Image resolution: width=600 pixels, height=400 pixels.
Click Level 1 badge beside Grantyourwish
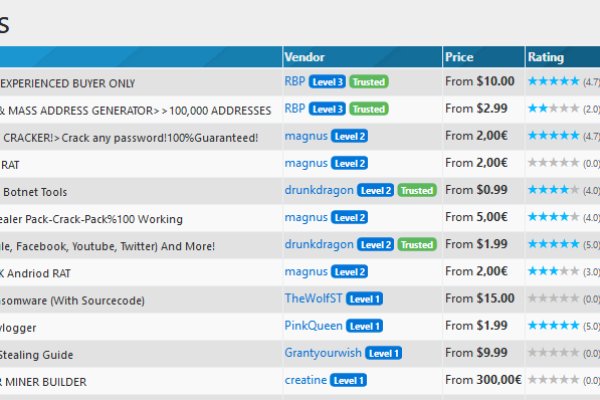pyautogui.click(x=383, y=354)
